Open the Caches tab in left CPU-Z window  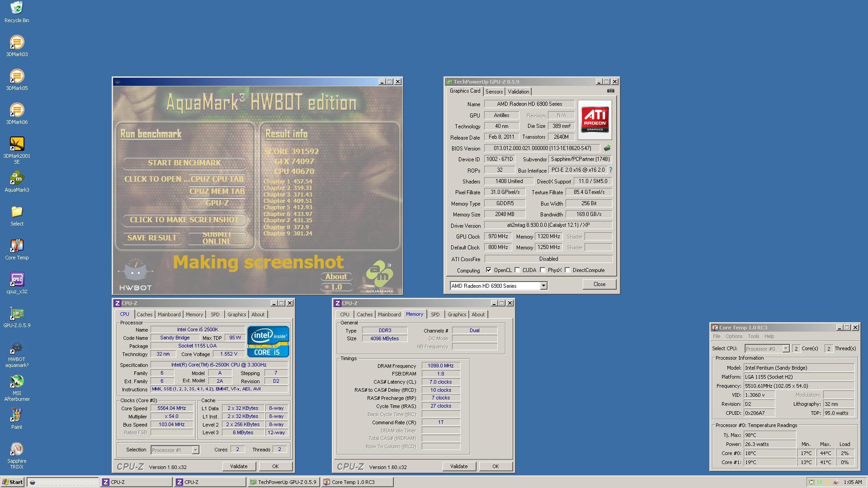[145, 314]
